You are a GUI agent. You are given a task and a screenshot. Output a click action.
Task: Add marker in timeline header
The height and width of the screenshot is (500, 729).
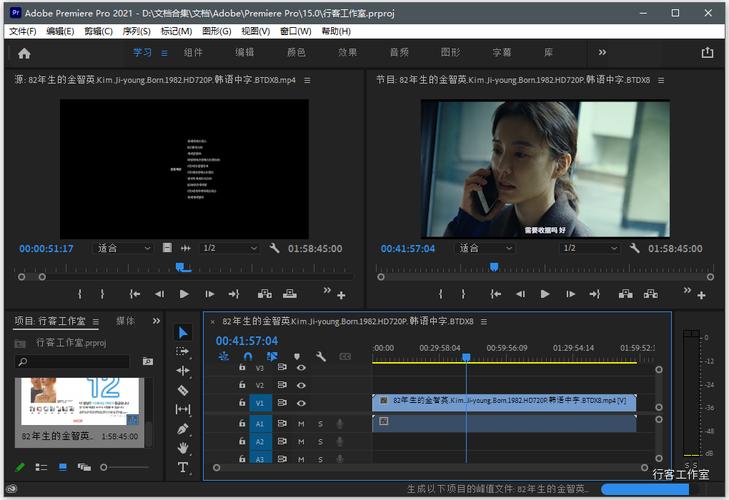[x=297, y=357]
